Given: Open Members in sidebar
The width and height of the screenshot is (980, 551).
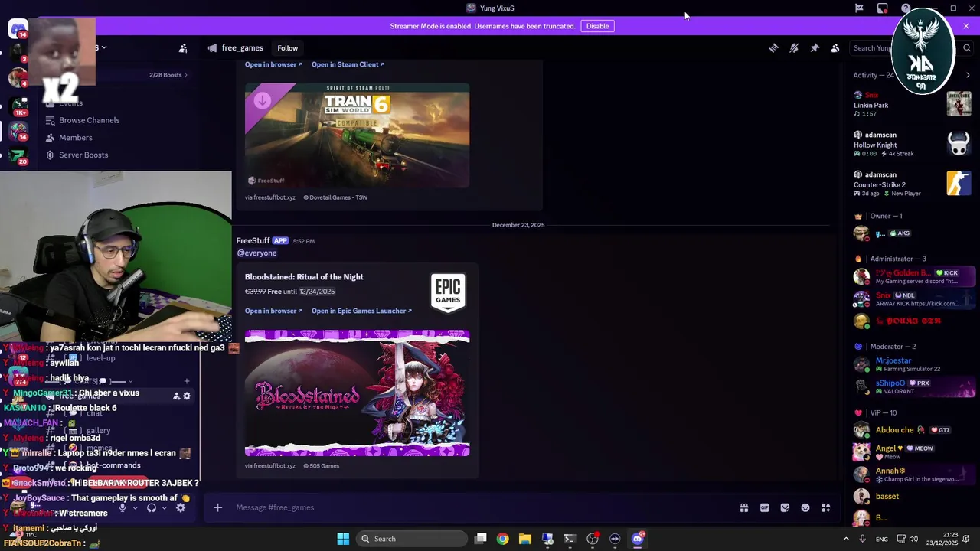Looking at the screenshot, I should [x=75, y=138].
